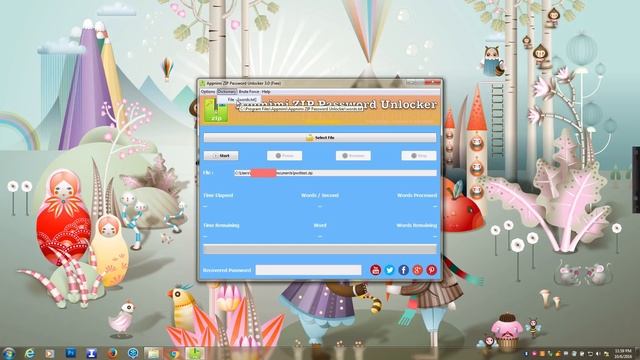Open the Twitter social icon
The width and height of the screenshot is (640, 360).
(x=389, y=270)
